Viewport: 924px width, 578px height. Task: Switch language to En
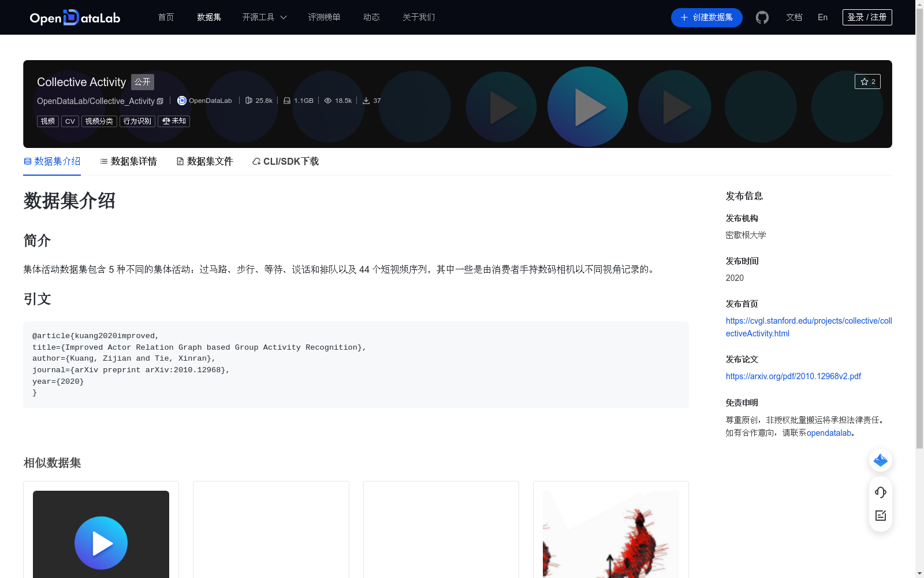(x=822, y=17)
